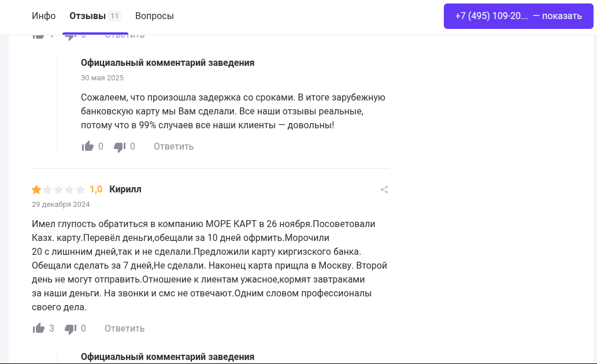This screenshot has height=364, width=597.
Task: Select the Отзывы tab
Action: [89, 16]
